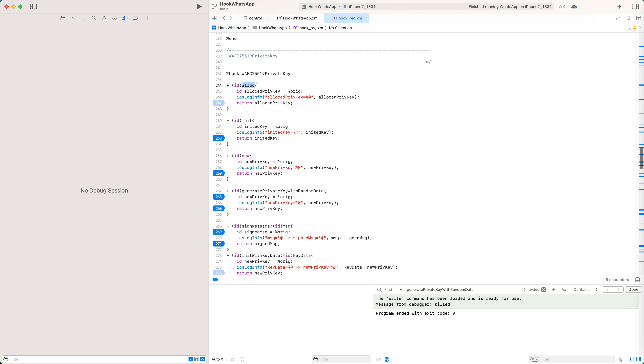
Task: Click the blue breakpoints activation tag in debug bar
Action: pyautogui.click(x=215, y=279)
